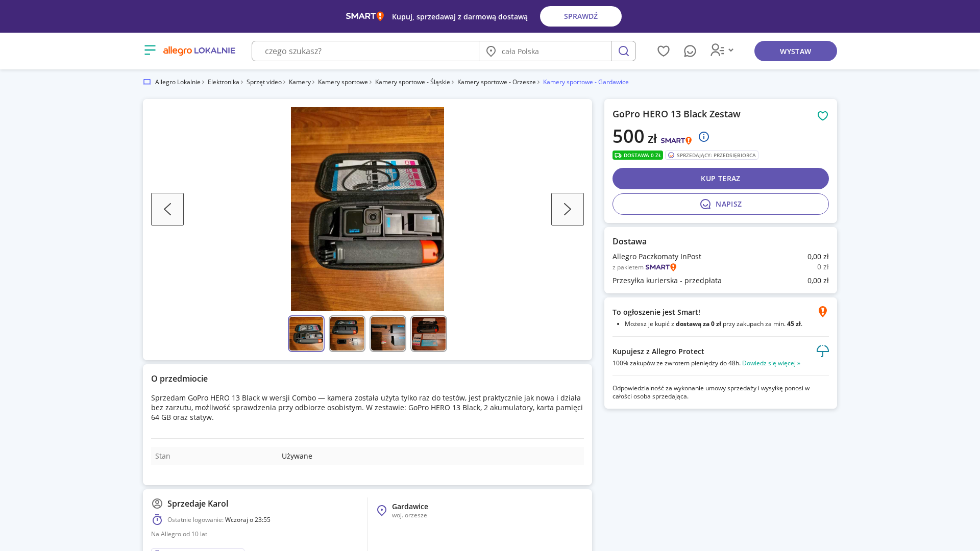Click the orange Smart badge icon
Screen dimensions: 980x551
click(x=823, y=312)
